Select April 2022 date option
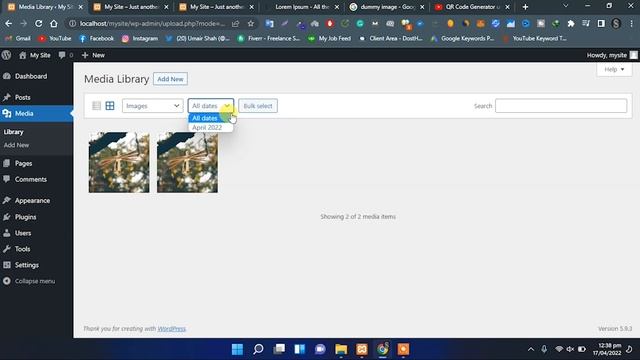The width and height of the screenshot is (640, 360). click(210, 127)
